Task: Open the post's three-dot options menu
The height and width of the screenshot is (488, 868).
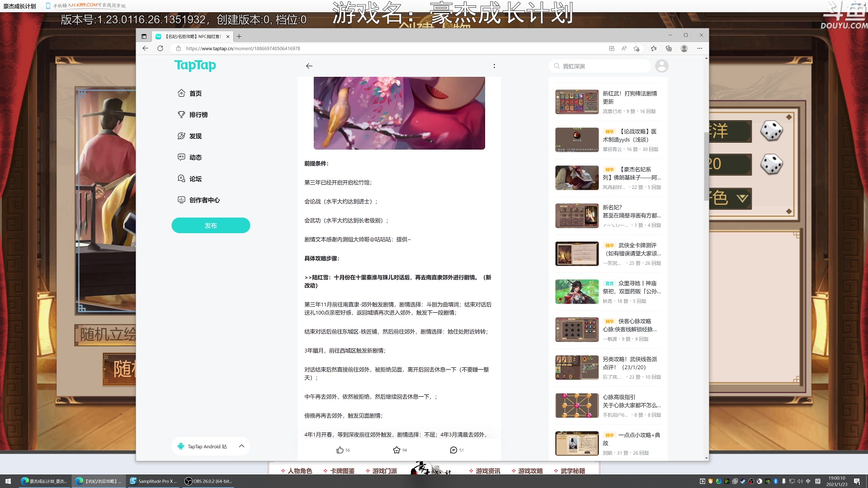Action: point(494,66)
